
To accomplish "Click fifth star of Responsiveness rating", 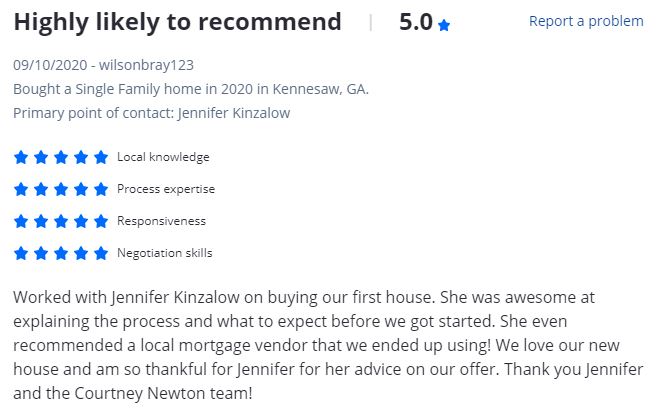I will tap(101, 221).
